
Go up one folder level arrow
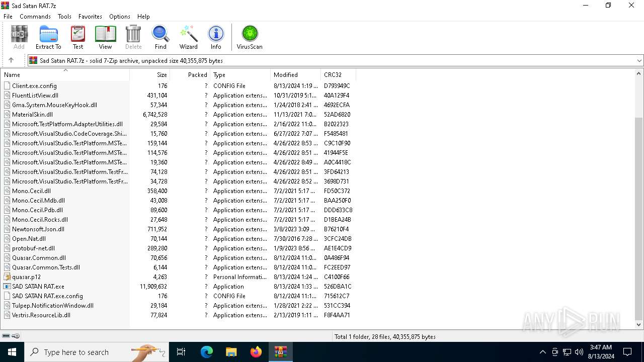[x=11, y=60]
